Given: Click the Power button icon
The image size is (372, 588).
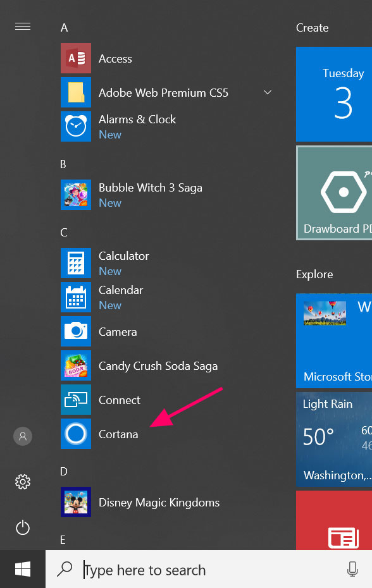Looking at the screenshot, I should click(23, 527).
